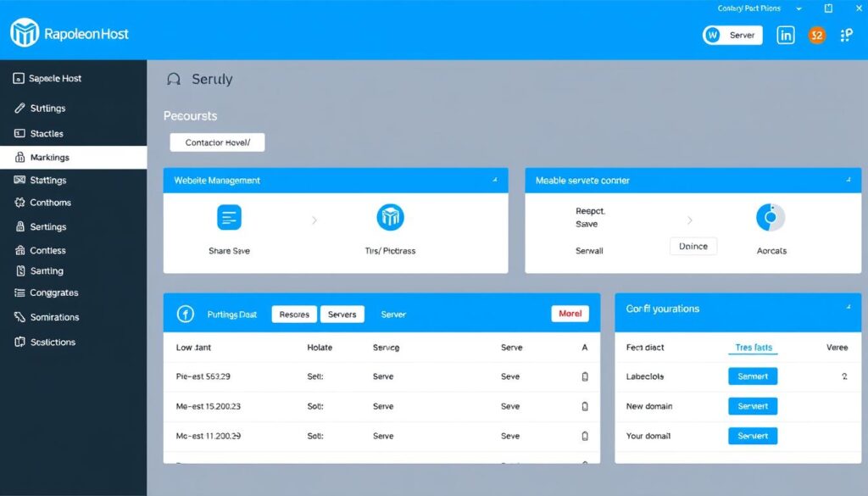Open the LinkedIn icon in header
868x496 pixels.
click(x=786, y=35)
